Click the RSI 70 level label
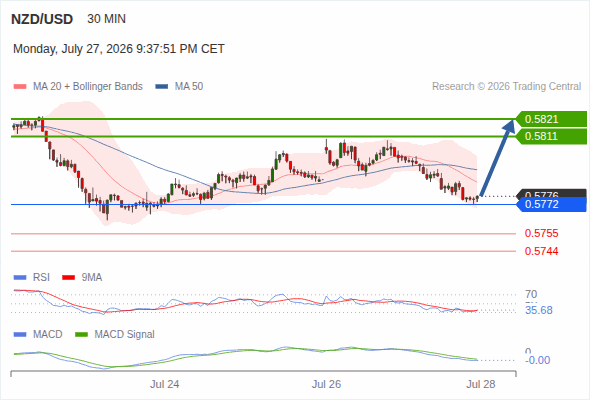The height and width of the screenshot is (400, 590). pos(531,294)
